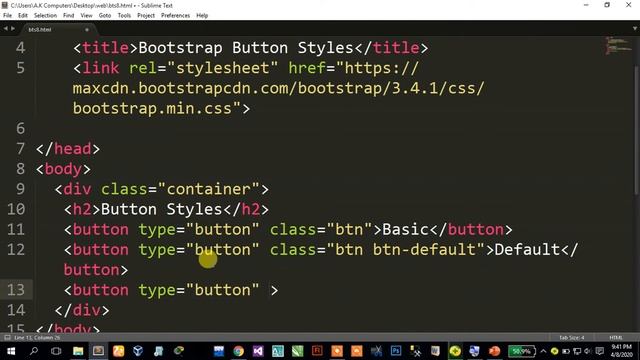
Task: Open the Windows Start menu
Action: [x=11, y=351]
